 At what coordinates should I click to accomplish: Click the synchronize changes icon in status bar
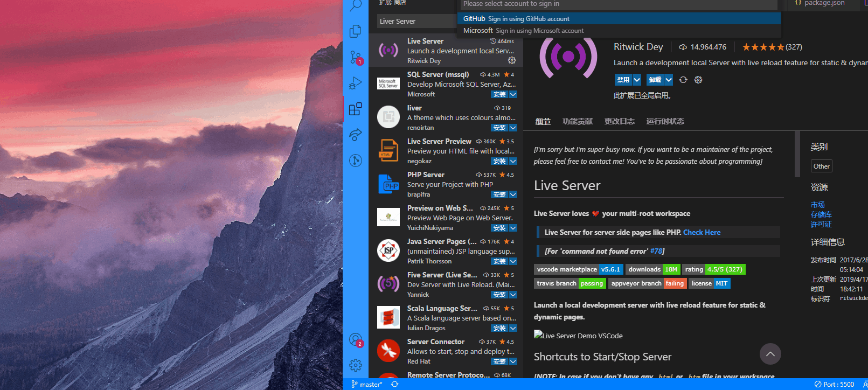pos(395,384)
